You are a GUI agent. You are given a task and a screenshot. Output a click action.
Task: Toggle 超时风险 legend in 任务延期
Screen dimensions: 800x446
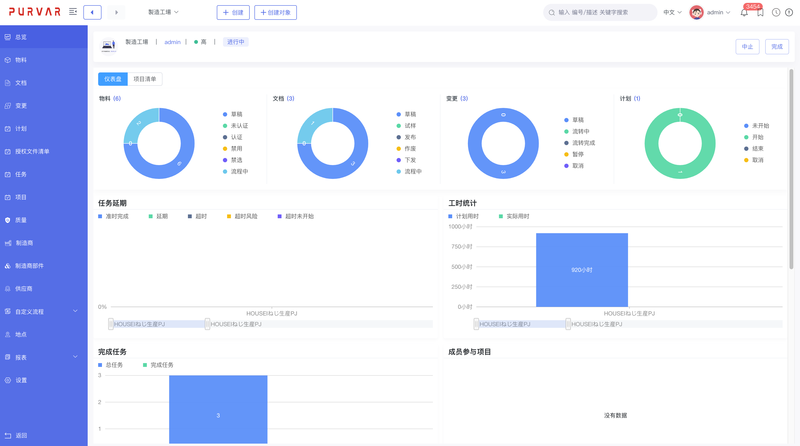(x=242, y=216)
